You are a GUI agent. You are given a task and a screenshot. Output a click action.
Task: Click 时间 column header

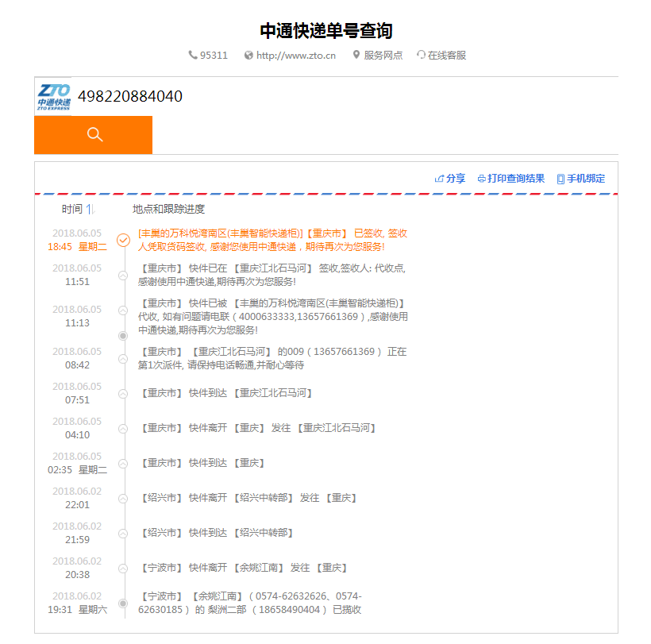tap(72, 210)
